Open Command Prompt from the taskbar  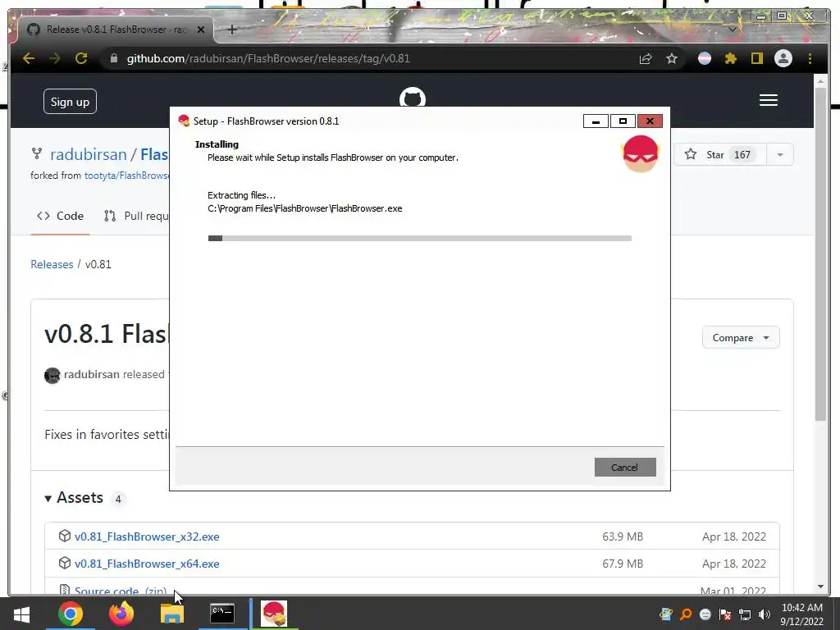[x=222, y=614]
